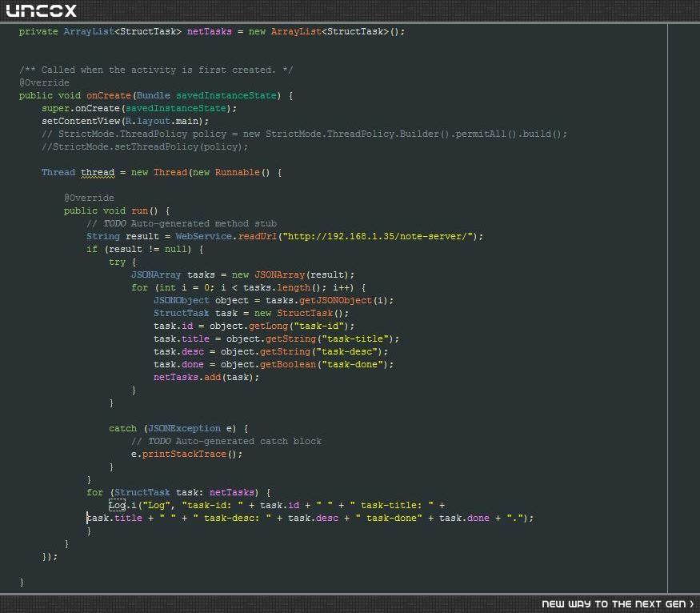The width and height of the screenshot is (700, 613).
Task: Click the closing '});' of the thread
Action: click(x=50, y=557)
